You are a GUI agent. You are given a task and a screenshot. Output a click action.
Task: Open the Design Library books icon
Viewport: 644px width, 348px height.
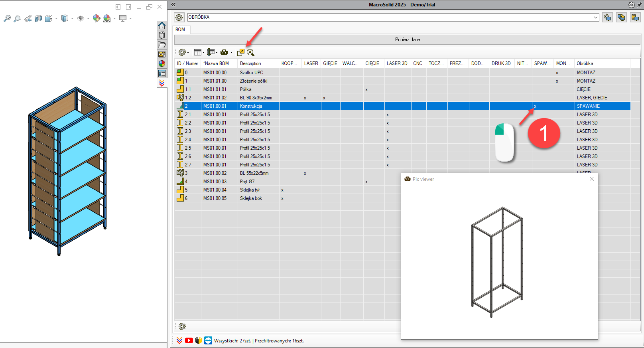162,35
